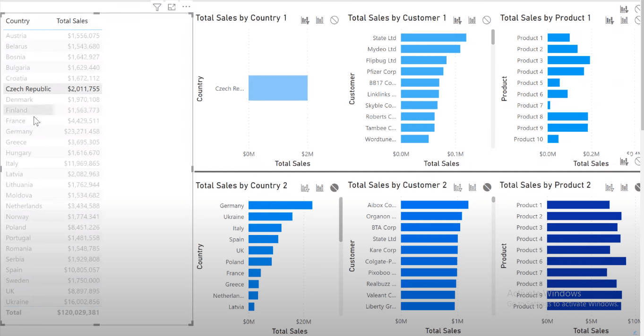This screenshot has height=336, width=644.
Task: Set Filter interaction on Total Sales by Country 1
Action: (305, 20)
